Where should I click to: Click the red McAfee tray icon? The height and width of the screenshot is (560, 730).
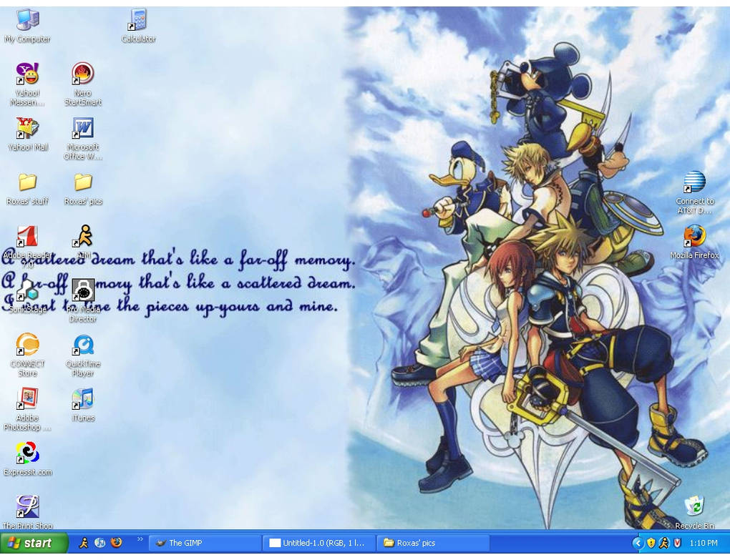click(677, 543)
